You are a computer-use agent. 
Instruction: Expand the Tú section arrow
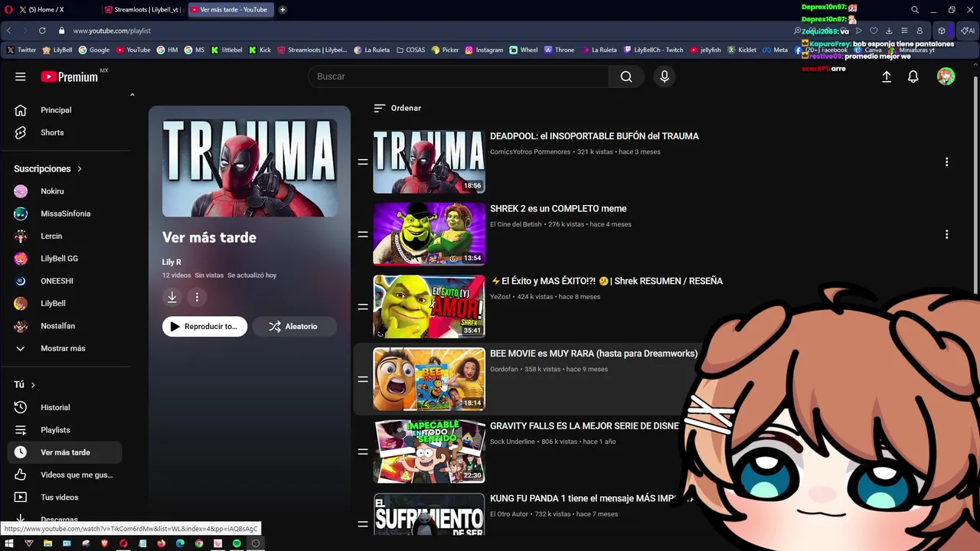[x=33, y=385]
